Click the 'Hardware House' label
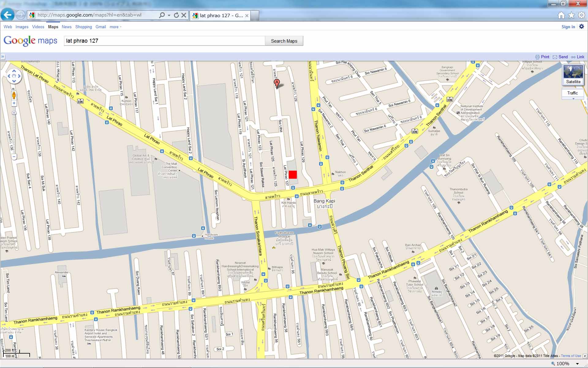The image size is (588, 368). pyautogui.click(x=211, y=236)
